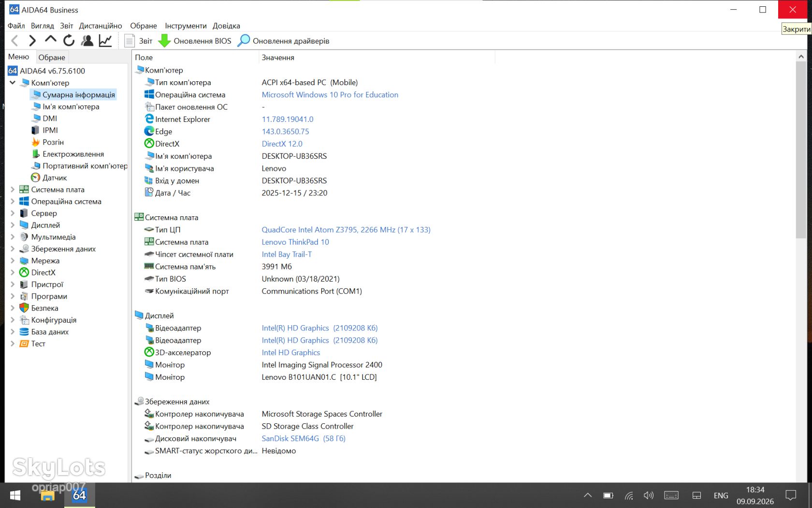Collapse the Комп'ютер tree node
The height and width of the screenshot is (508, 812).
click(x=13, y=83)
